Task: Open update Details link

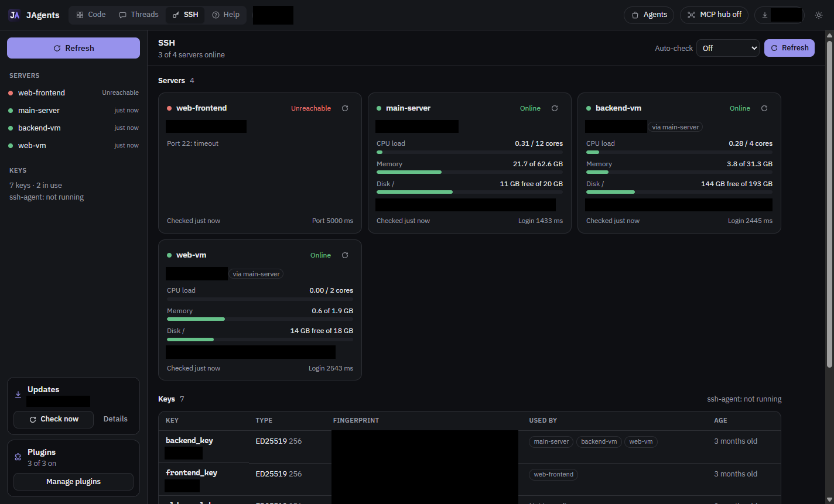Action: point(115,419)
